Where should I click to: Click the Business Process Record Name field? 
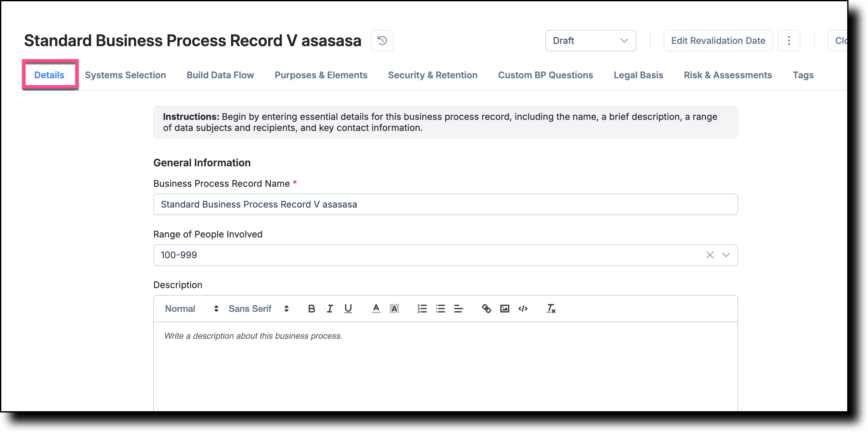445,204
